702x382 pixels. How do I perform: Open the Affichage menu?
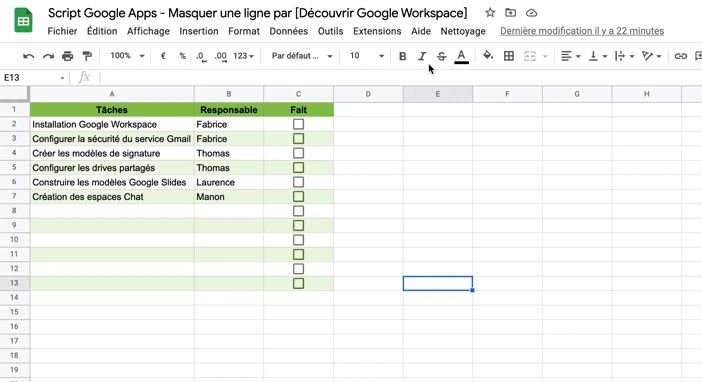[x=148, y=31]
